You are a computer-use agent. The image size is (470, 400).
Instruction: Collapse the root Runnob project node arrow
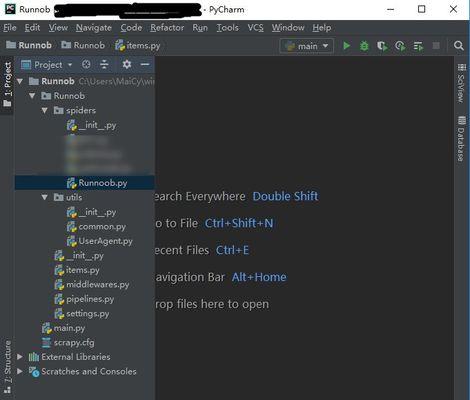(x=20, y=81)
